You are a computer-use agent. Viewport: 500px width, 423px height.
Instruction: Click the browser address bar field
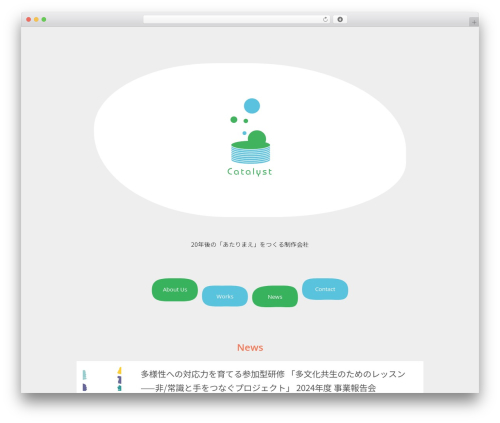coord(237,20)
